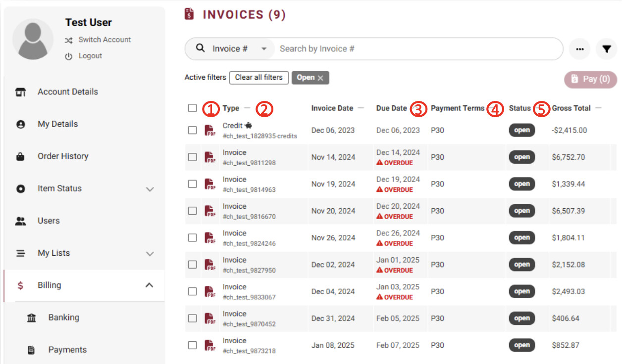Image resolution: width=622 pixels, height=364 pixels.
Task: Download PDF for the Credit row
Action: (210, 131)
